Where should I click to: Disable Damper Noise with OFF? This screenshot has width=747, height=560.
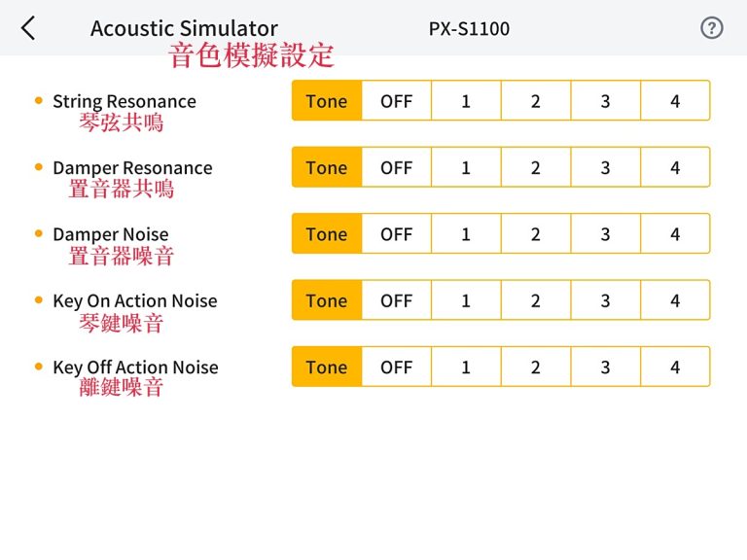point(396,234)
